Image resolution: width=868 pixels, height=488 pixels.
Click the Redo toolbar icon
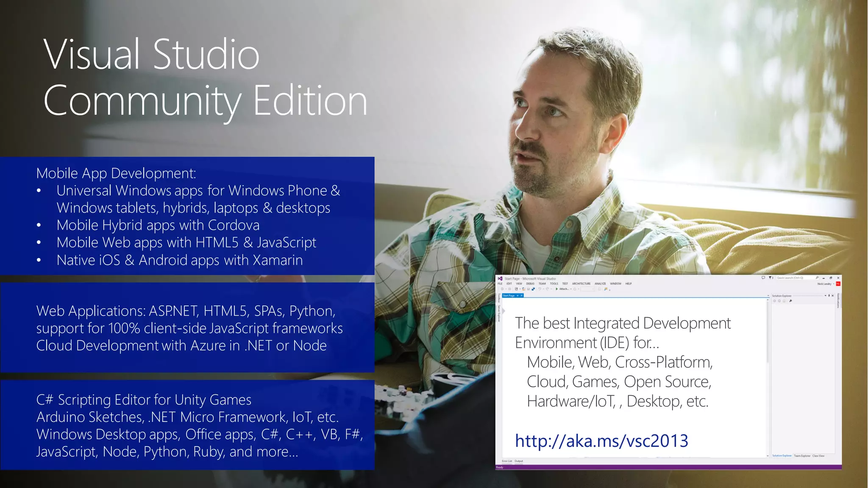[x=547, y=289]
